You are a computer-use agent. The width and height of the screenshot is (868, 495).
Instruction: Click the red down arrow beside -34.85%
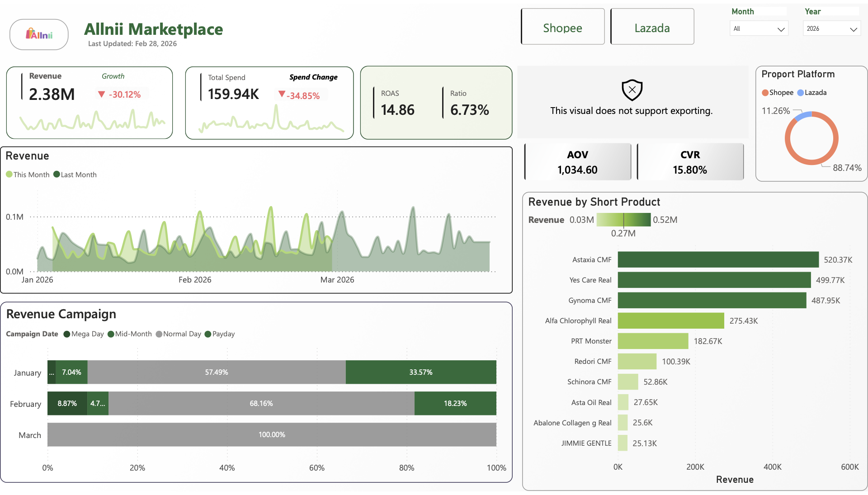pos(282,94)
